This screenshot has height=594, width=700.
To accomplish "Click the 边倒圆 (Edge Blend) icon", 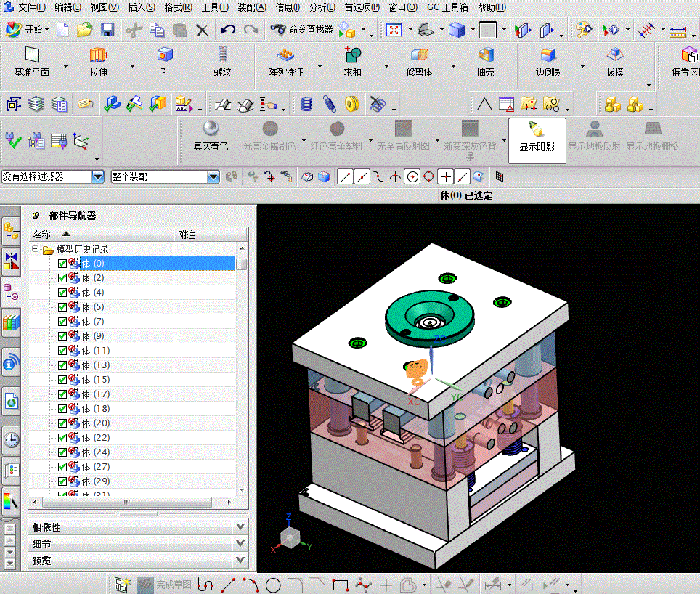I will [x=548, y=55].
